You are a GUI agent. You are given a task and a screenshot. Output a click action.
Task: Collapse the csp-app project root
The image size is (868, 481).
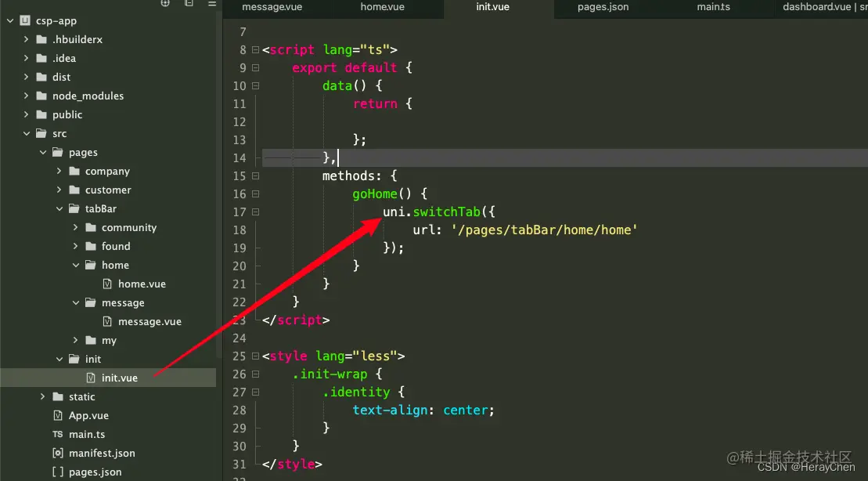tap(10, 20)
